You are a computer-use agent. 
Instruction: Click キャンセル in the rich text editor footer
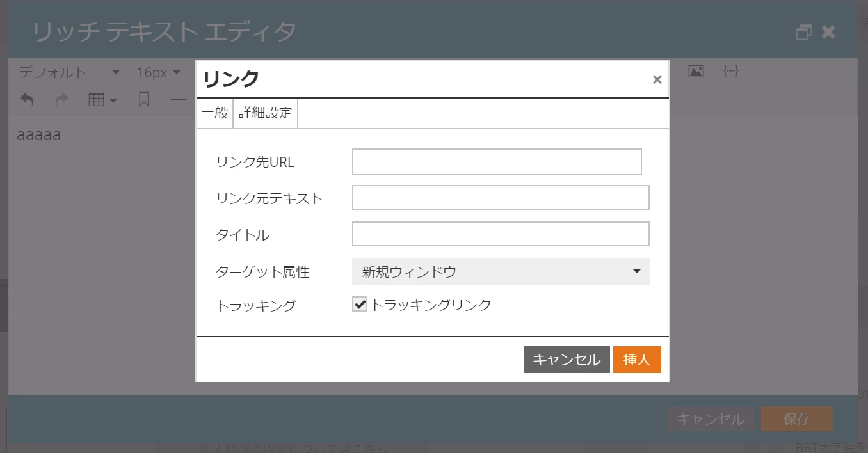click(x=711, y=419)
